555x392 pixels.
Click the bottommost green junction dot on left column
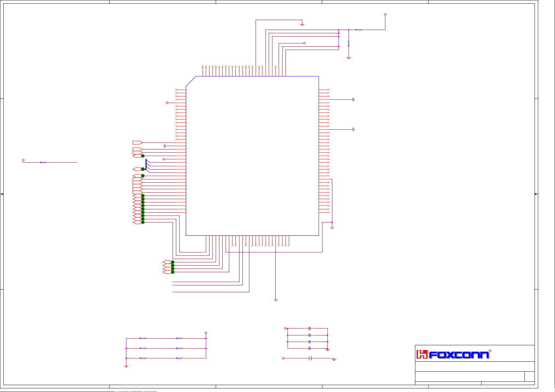pyautogui.click(x=143, y=222)
